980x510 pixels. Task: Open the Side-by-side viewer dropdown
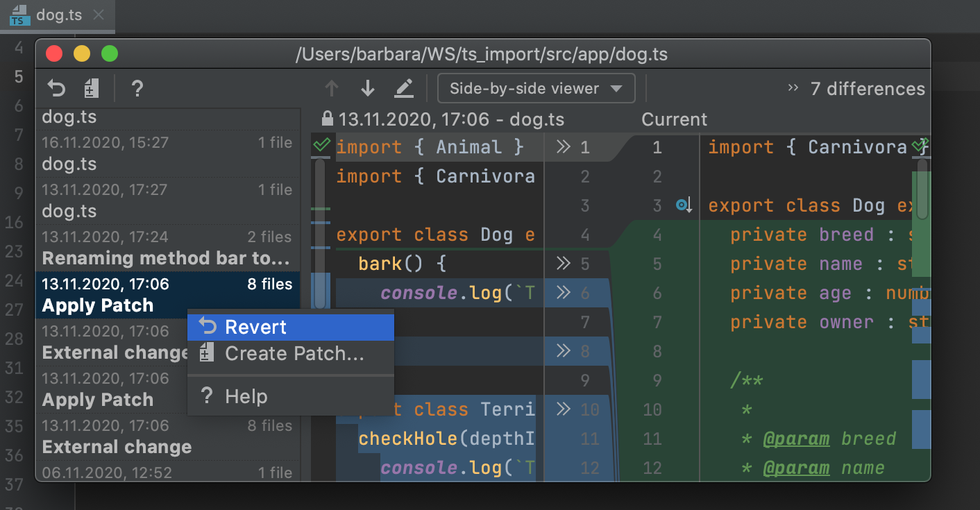coord(536,89)
